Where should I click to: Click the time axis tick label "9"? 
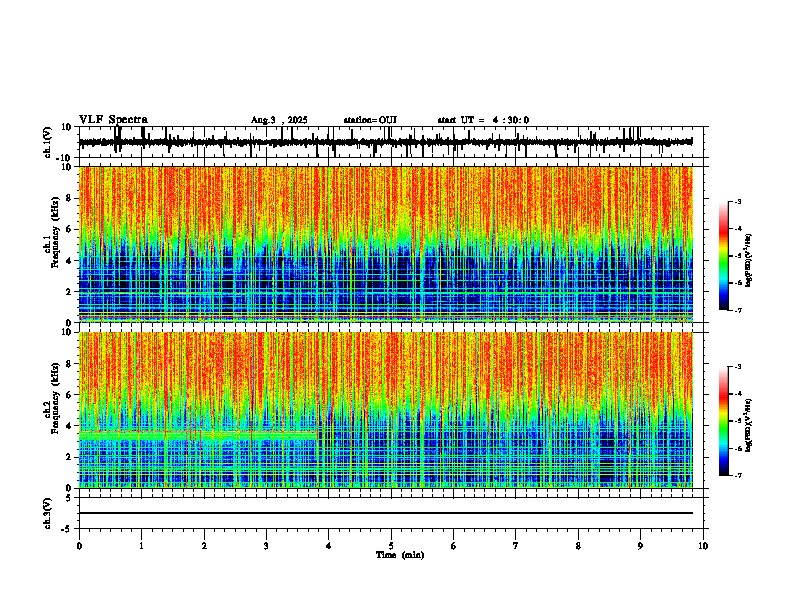(x=640, y=545)
